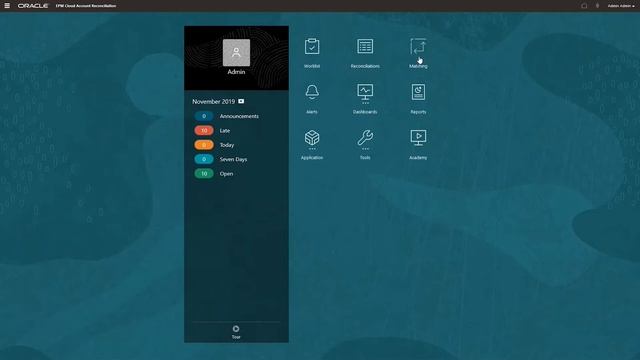640x360 pixels.
Task: Click the Open count badge
Action: (x=204, y=173)
